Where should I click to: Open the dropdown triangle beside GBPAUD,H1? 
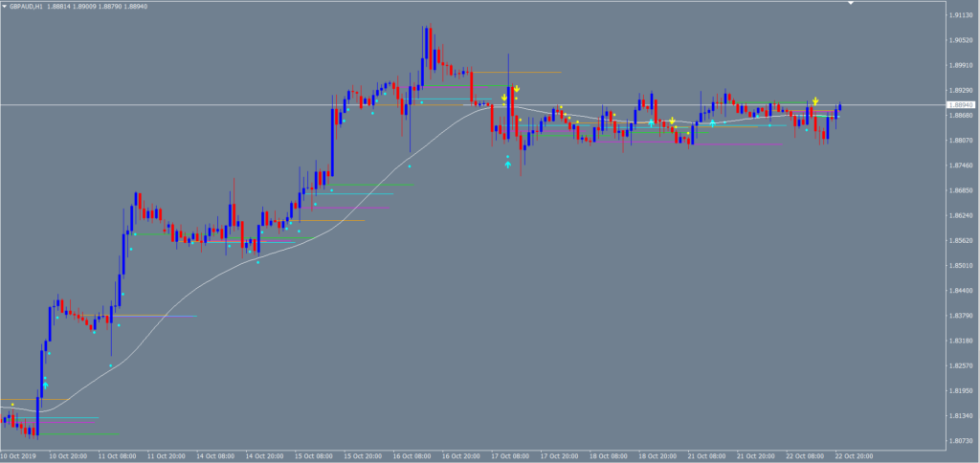(x=6, y=7)
